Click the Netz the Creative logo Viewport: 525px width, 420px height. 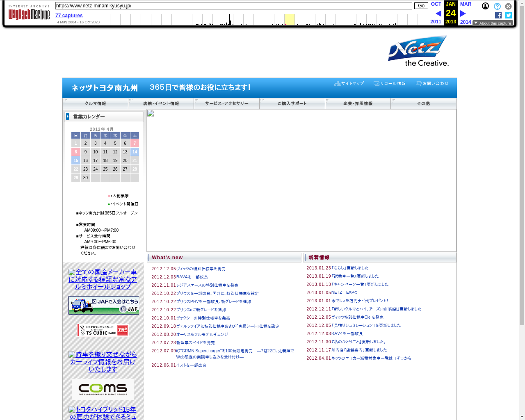click(418, 51)
